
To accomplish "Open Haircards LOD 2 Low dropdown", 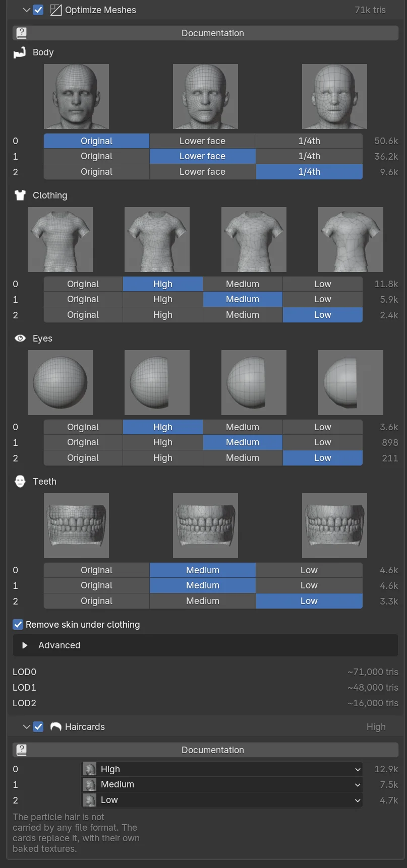I will [222, 800].
